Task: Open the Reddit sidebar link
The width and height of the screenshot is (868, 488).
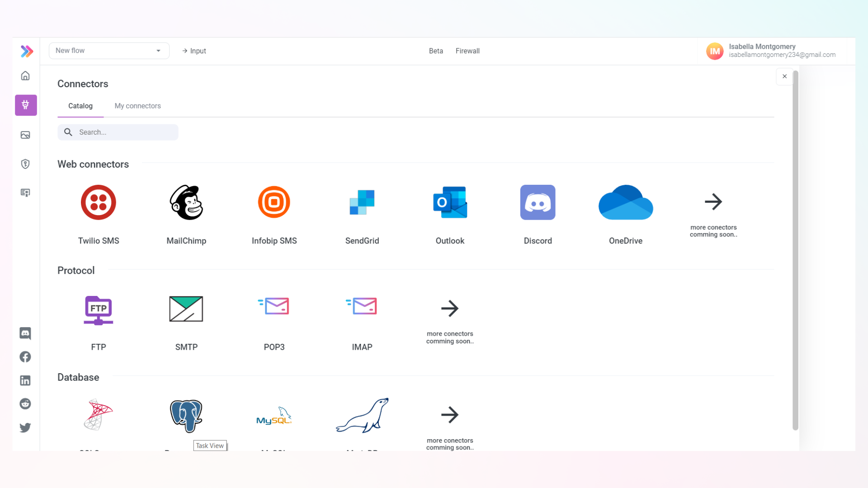Action: pos(25,404)
